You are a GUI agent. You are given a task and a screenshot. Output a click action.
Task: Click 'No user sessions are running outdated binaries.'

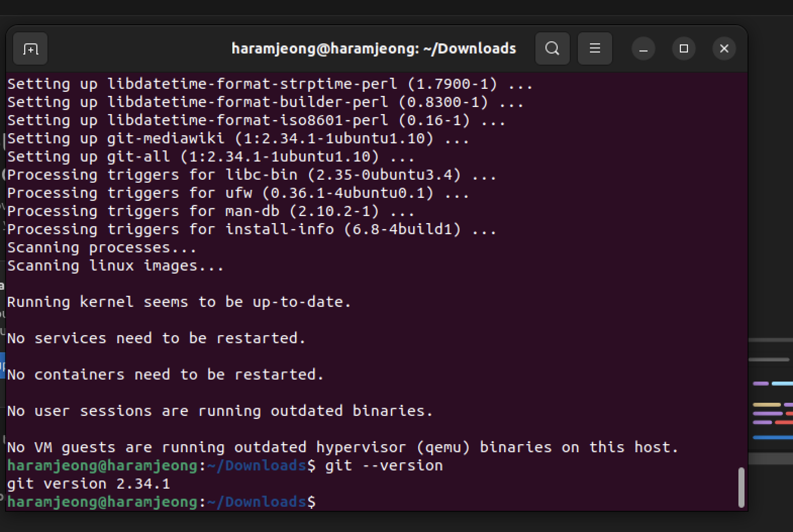tap(220, 411)
